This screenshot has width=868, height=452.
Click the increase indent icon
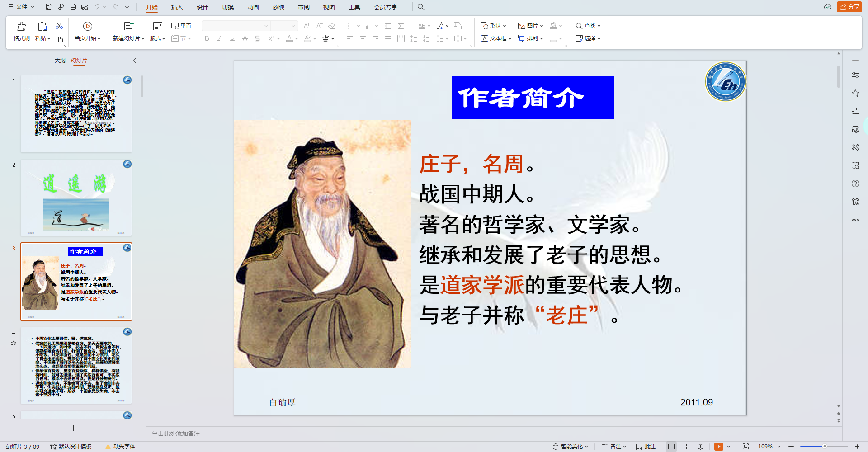(401, 26)
